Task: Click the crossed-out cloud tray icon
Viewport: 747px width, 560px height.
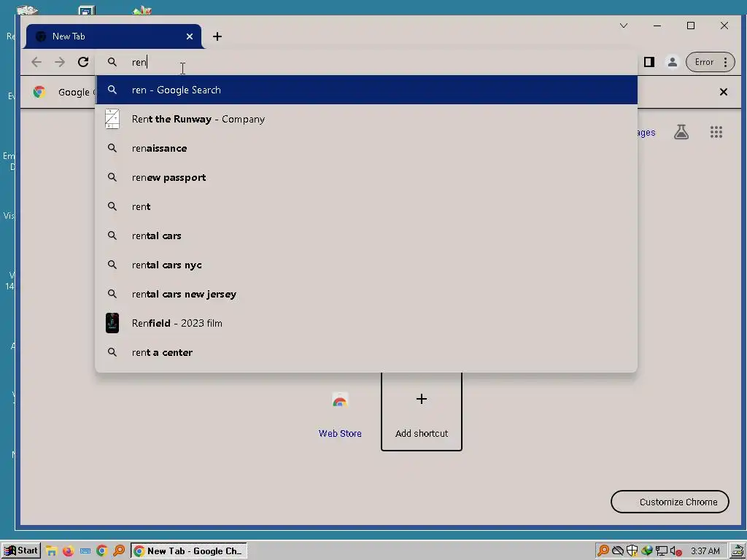Action: [x=618, y=551]
